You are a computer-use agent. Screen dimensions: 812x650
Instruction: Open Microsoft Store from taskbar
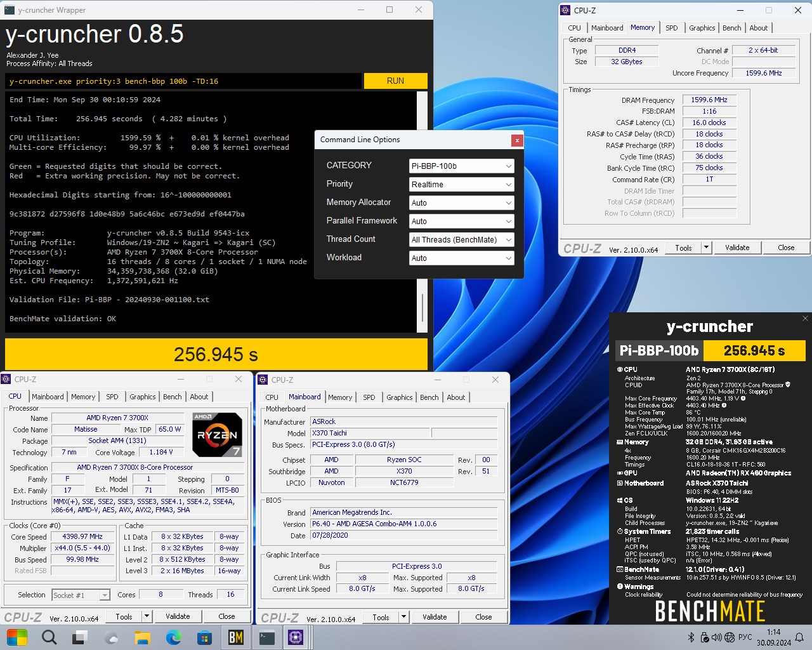(204, 637)
